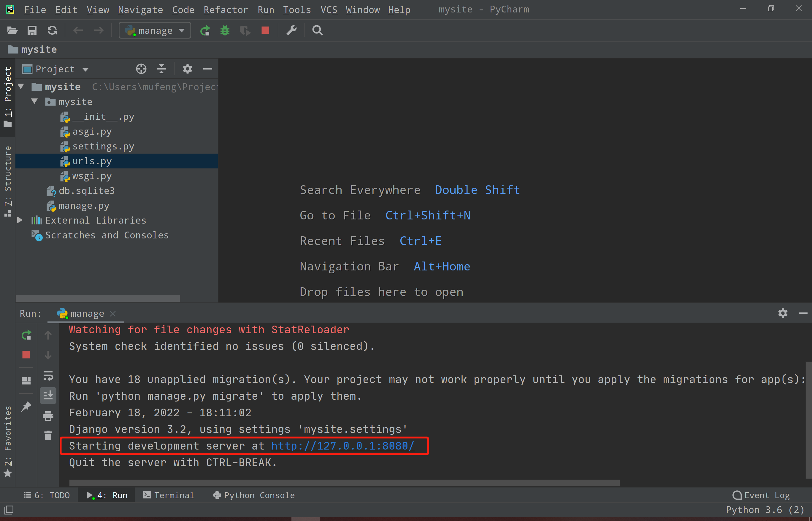This screenshot has height=521, width=812.
Task: Click the Search Everywhere magnifier icon
Action: pyautogui.click(x=317, y=31)
